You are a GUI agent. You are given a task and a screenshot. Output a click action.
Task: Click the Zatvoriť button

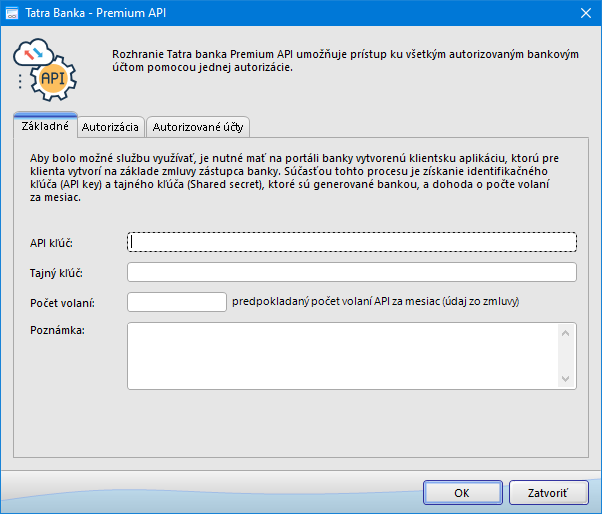[549, 493]
